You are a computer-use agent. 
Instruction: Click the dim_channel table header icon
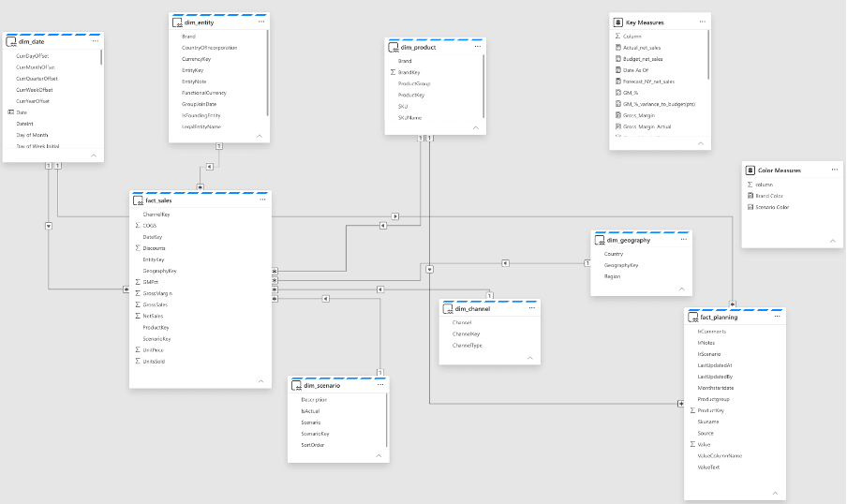[448, 309]
